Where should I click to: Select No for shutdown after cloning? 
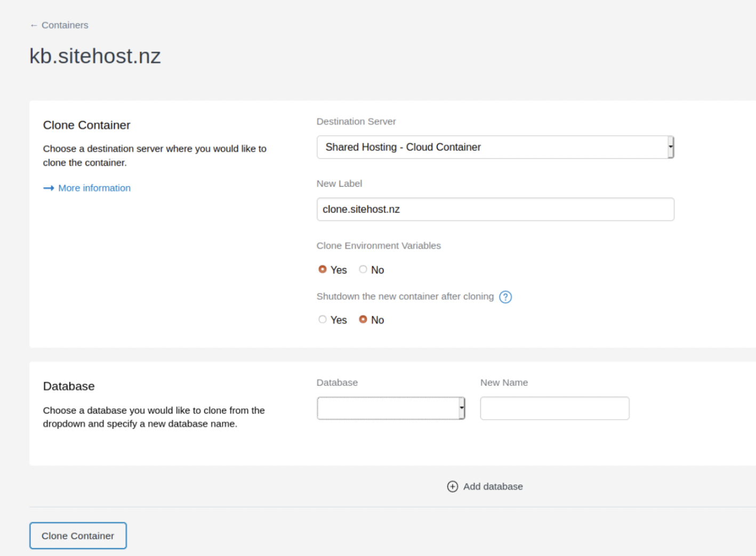(x=363, y=319)
